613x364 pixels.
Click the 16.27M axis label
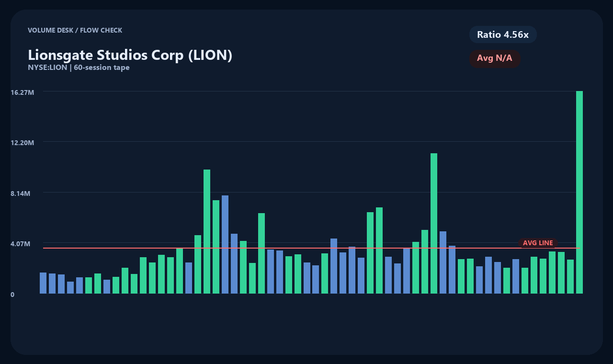[x=23, y=92]
